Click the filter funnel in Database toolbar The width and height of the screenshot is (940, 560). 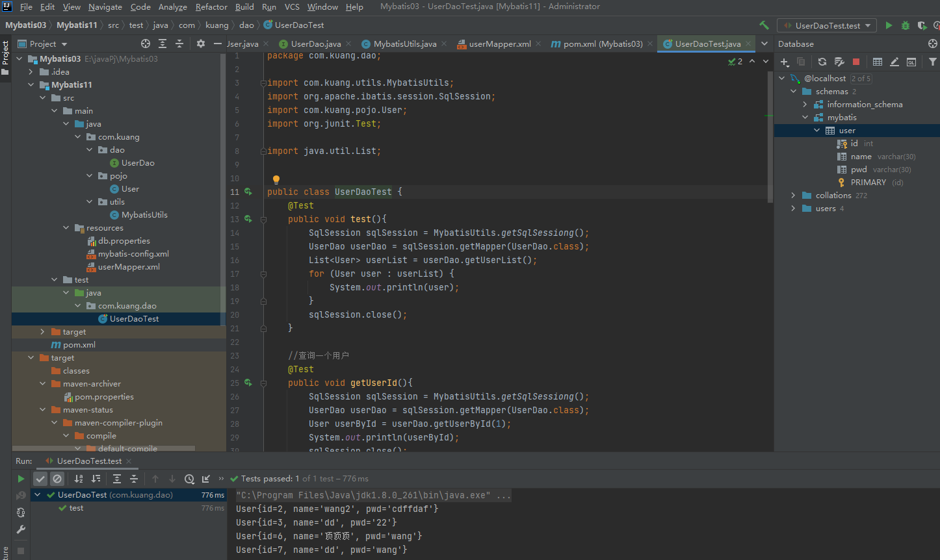point(933,62)
